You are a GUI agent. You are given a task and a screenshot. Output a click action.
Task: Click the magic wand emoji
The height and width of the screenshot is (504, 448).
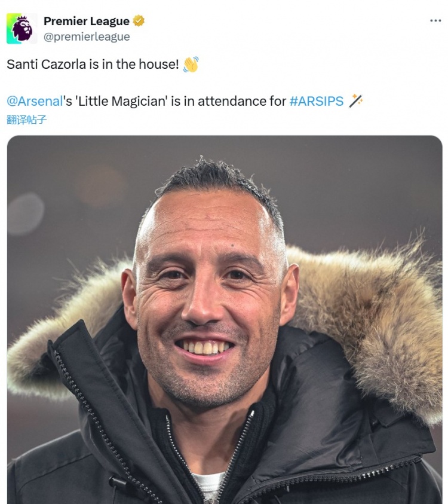pos(356,100)
